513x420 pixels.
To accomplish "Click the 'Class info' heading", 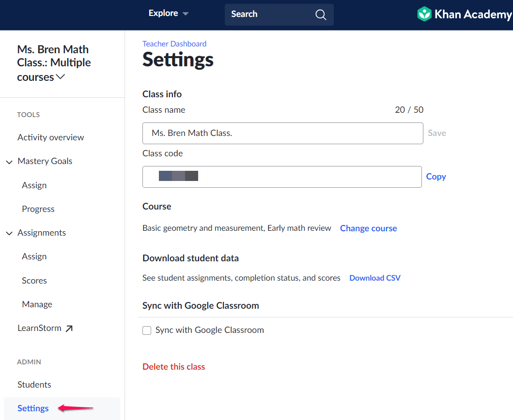I will point(162,94).
